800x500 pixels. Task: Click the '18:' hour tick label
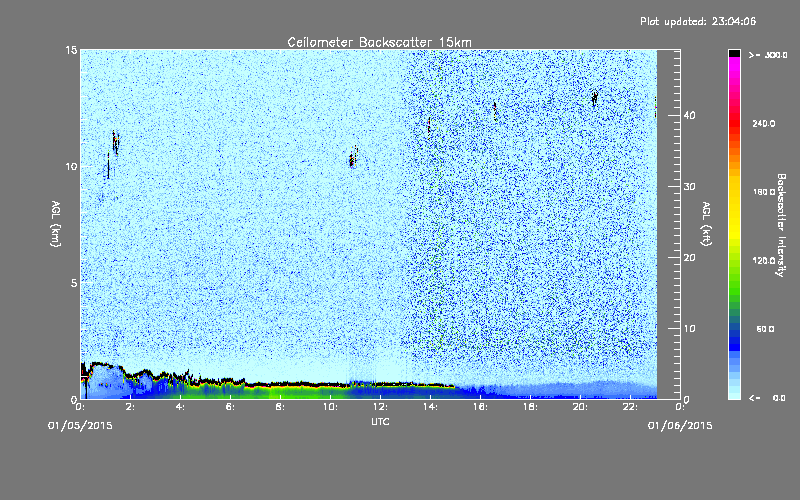point(530,407)
